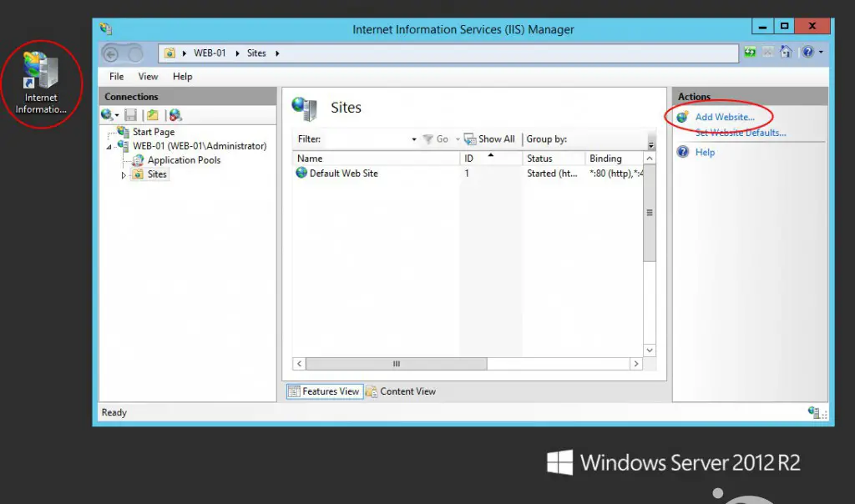Open the Help menu in the menu bar
855x504 pixels.
click(182, 76)
